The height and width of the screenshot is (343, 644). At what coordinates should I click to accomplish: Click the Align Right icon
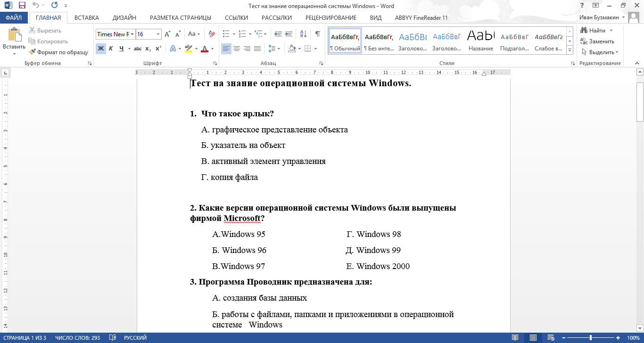pos(247,49)
